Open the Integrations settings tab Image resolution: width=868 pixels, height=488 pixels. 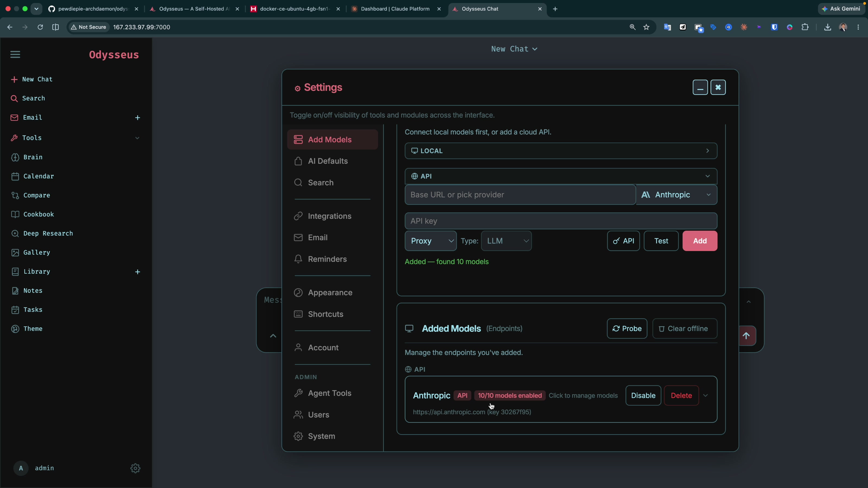click(x=332, y=216)
